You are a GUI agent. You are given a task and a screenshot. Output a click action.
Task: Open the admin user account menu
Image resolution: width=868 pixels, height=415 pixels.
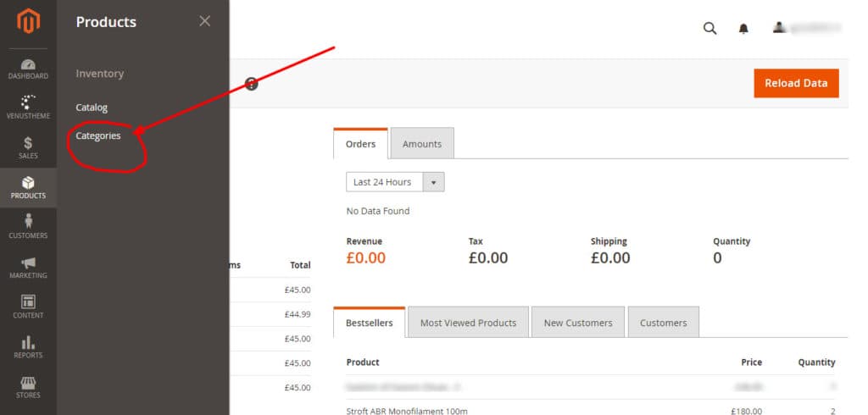pos(805,29)
